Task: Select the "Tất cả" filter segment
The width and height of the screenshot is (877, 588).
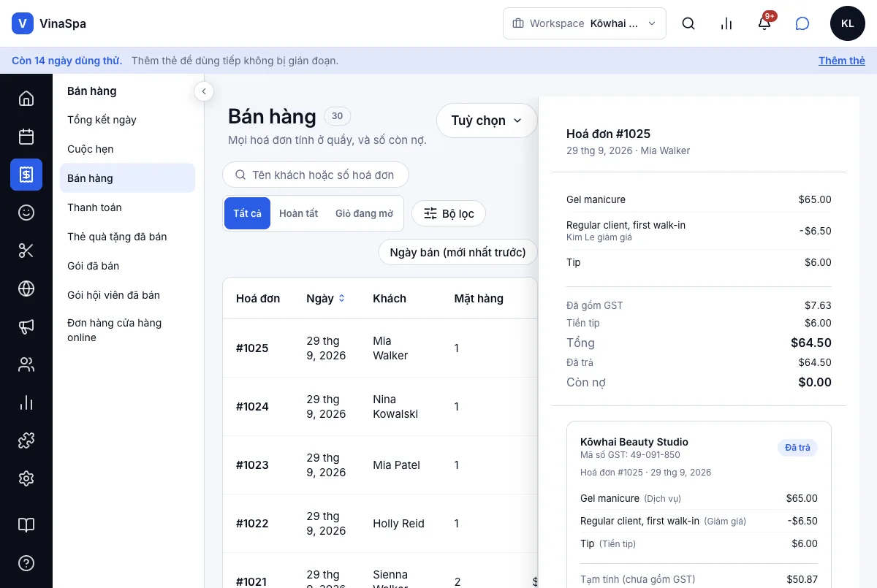Action: (x=247, y=213)
